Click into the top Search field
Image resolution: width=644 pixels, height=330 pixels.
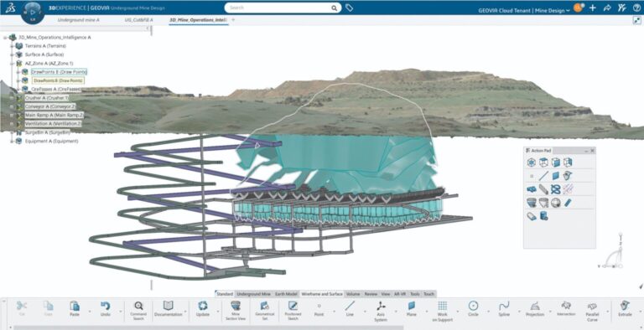coord(283,8)
